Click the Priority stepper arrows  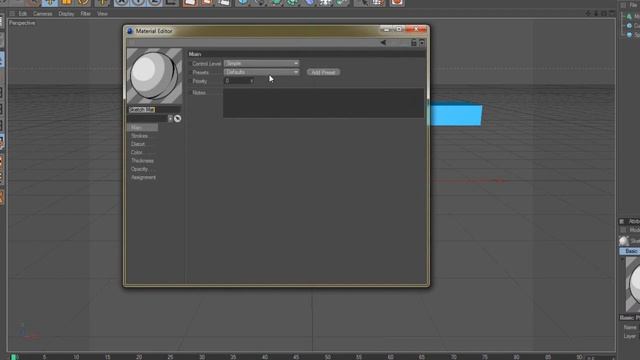(252, 81)
